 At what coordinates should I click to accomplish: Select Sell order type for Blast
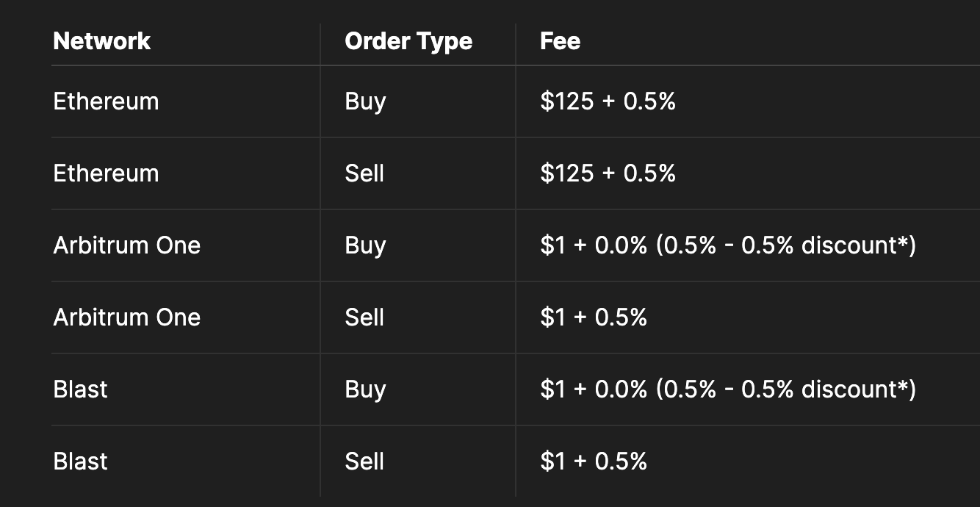pos(364,461)
